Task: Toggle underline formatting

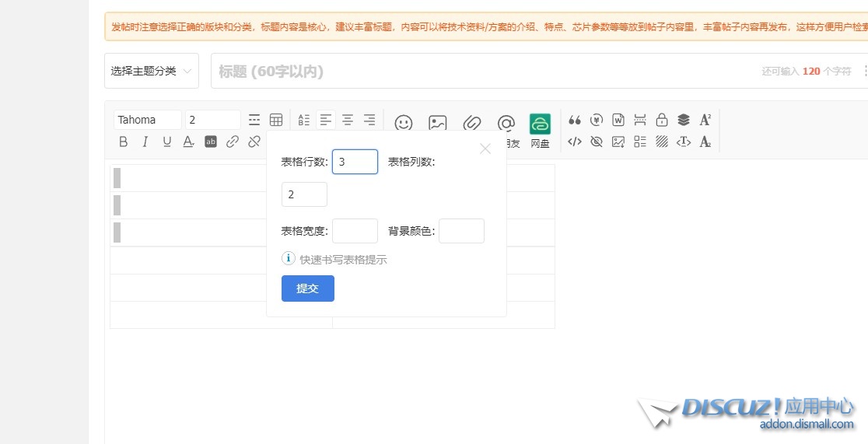Action: click(167, 142)
